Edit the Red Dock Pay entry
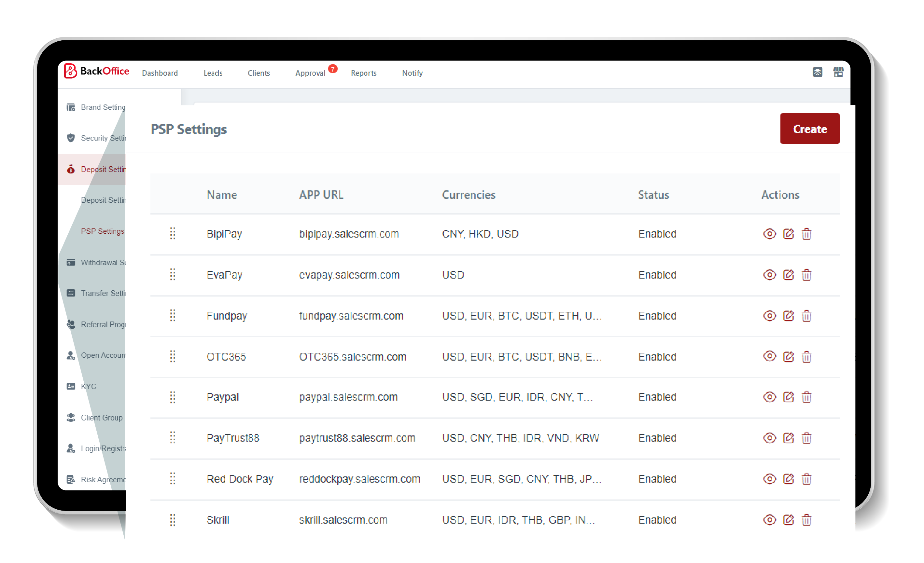The width and height of the screenshot is (924, 563). 788,479
